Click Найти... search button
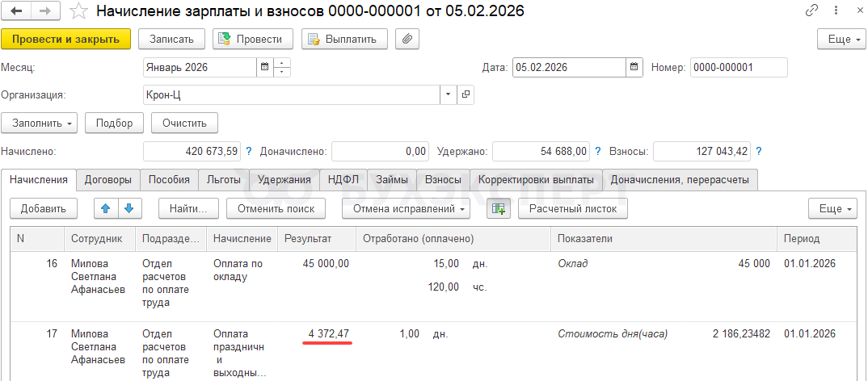 (188, 209)
